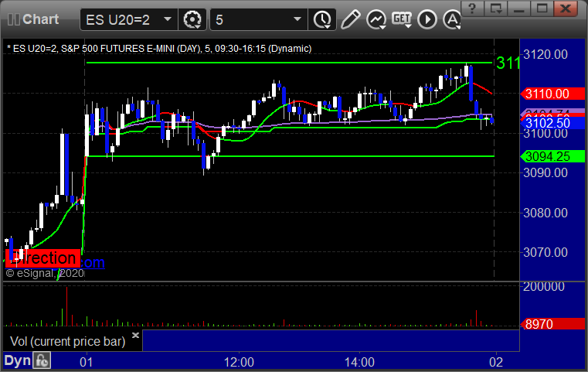This screenshot has width=588, height=372.
Task: Close the Vol study panel with its x
Action: (x=135, y=335)
